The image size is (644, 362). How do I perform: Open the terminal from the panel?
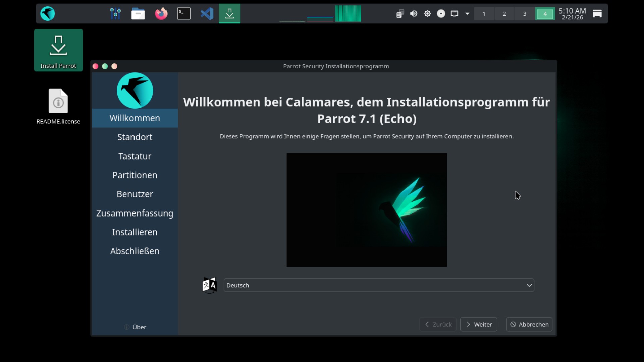coord(184,14)
